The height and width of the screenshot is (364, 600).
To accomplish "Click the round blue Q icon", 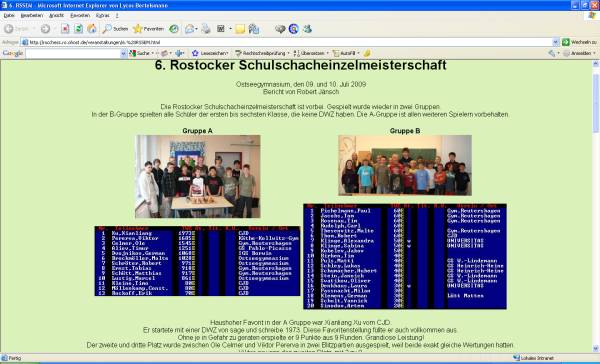I will pos(293,29).
